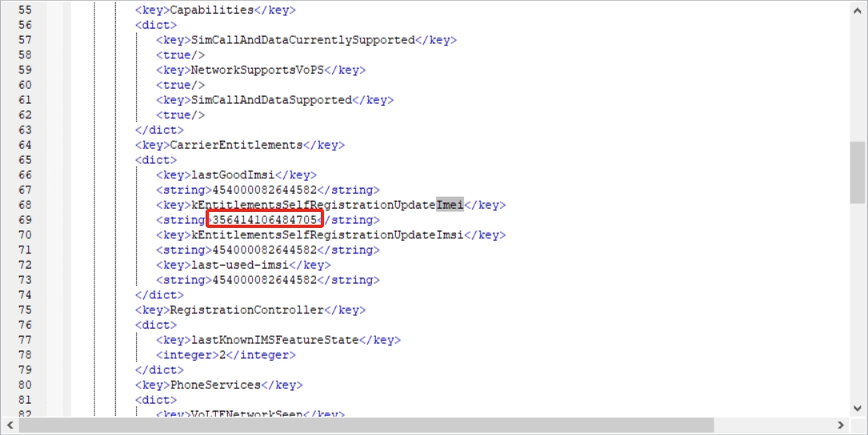Click the SimCallAndDataCurrentlySupported key text
The height and width of the screenshot is (435, 868).
[x=302, y=40]
